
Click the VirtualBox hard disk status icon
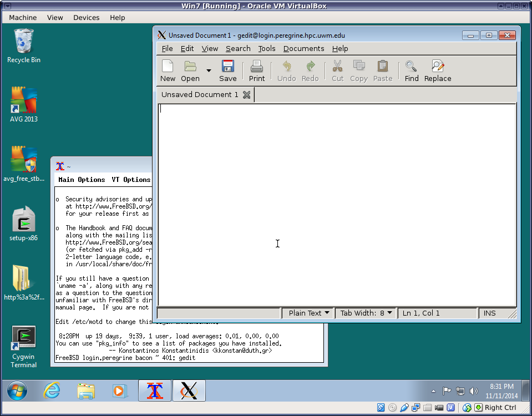pyautogui.click(x=381, y=408)
